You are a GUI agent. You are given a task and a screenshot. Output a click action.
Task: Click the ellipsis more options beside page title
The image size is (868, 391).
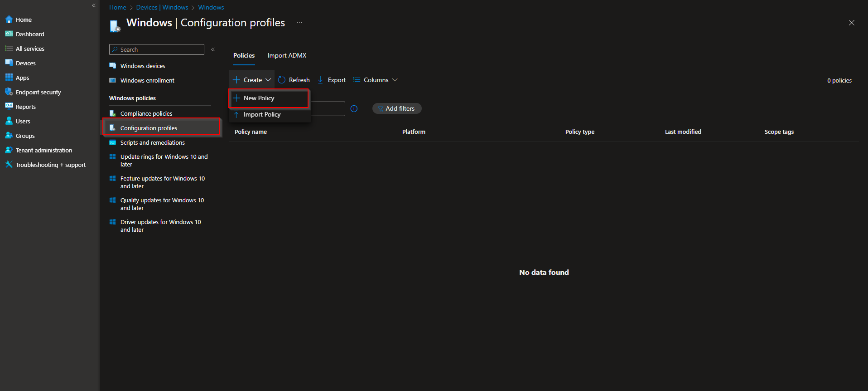[299, 23]
